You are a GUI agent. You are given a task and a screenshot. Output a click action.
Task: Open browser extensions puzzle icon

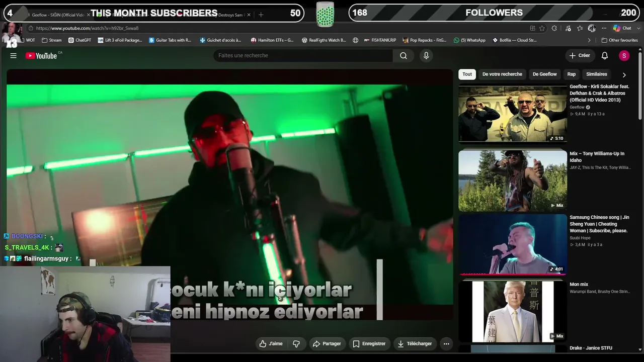pos(554,28)
